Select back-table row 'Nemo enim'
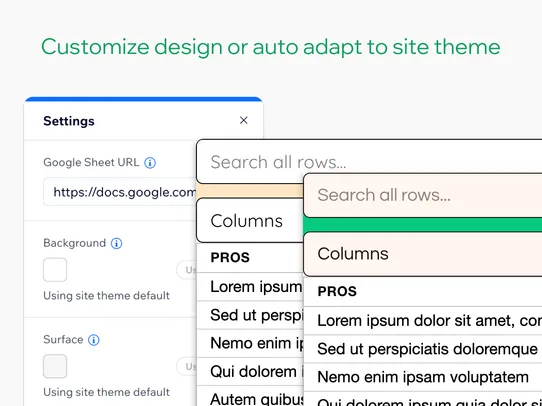The height and width of the screenshot is (406, 542). point(250,343)
